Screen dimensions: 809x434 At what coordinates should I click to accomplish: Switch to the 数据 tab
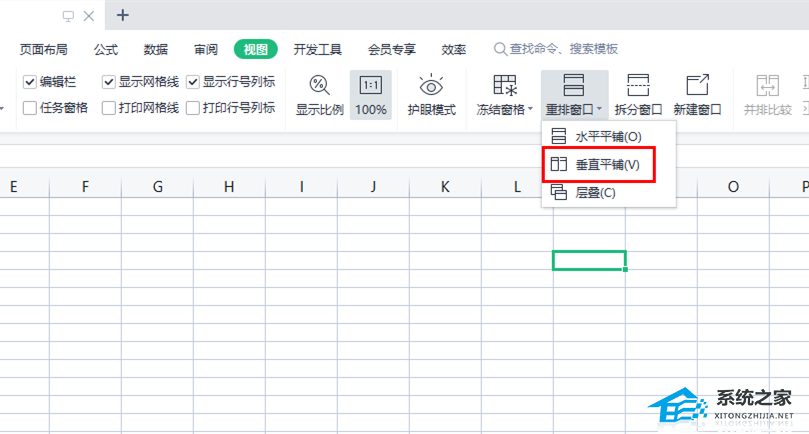[x=156, y=50]
